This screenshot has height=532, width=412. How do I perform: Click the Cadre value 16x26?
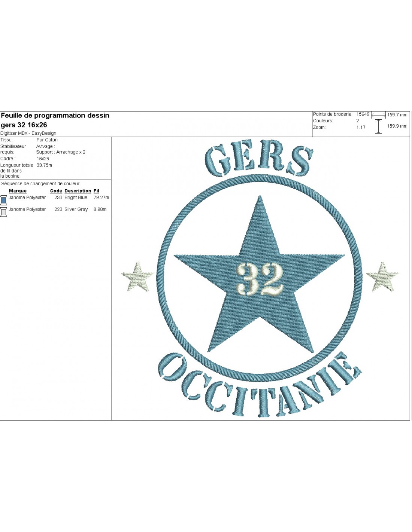[43, 159]
